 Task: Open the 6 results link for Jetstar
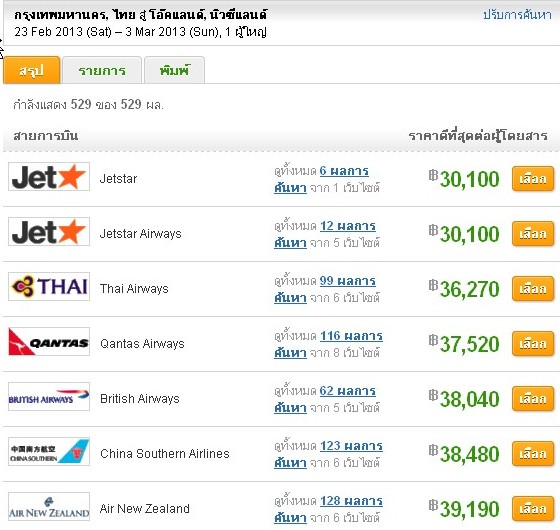point(344,171)
